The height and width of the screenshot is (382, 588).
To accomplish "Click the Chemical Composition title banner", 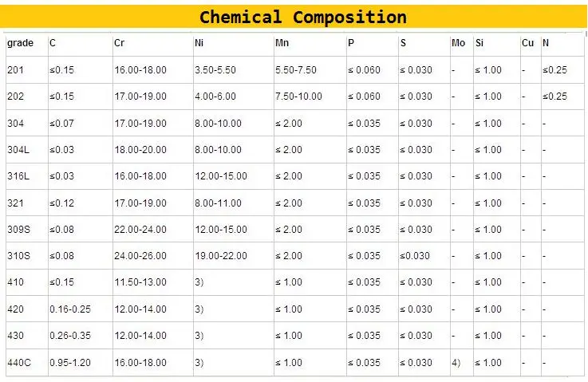I will click(x=302, y=17).
